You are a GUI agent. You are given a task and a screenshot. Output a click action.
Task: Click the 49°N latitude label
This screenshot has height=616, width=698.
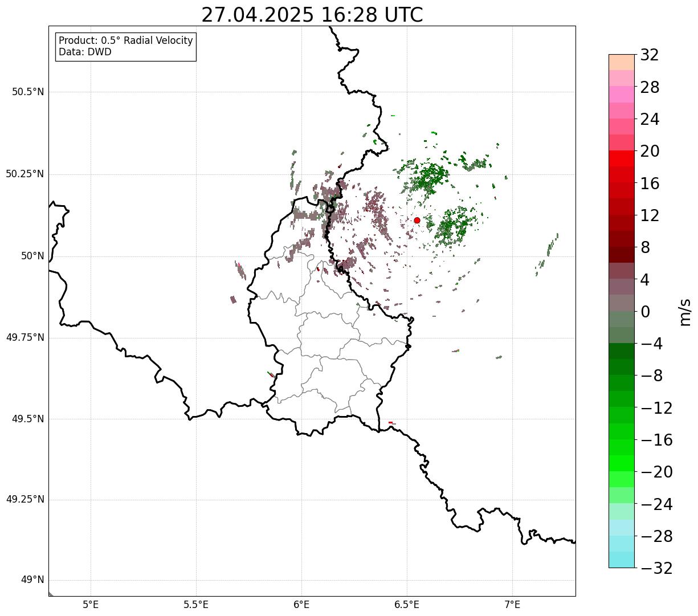32,580
